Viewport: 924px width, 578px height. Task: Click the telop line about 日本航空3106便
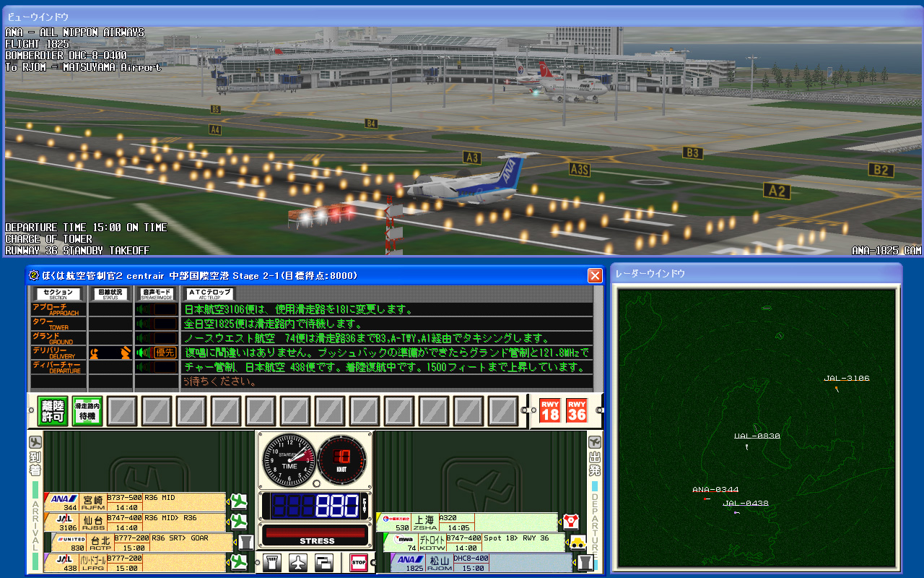299,309
